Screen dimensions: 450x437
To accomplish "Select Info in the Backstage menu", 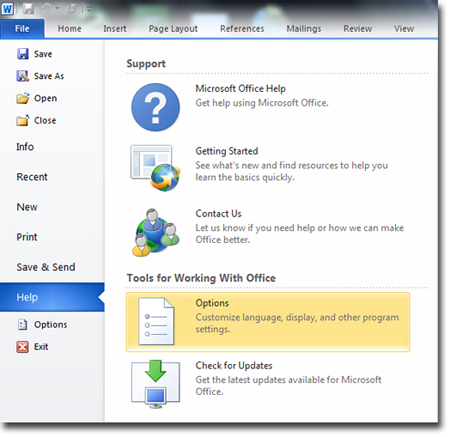I will coord(25,147).
